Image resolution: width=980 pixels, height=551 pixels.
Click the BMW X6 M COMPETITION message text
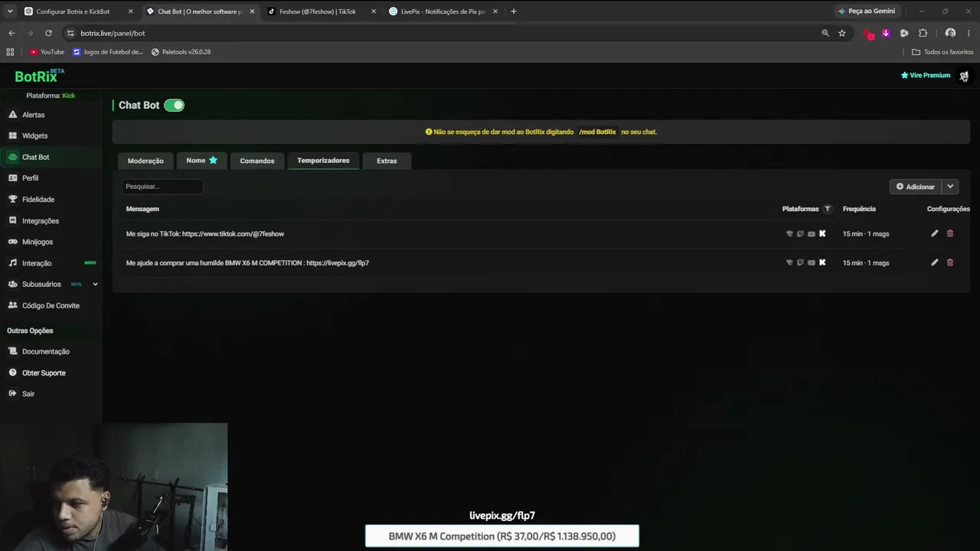coord(247,262)
